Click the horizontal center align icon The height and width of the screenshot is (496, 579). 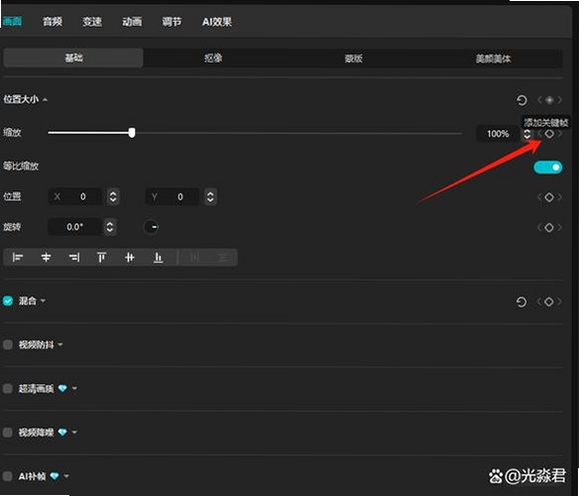[46, 257]
